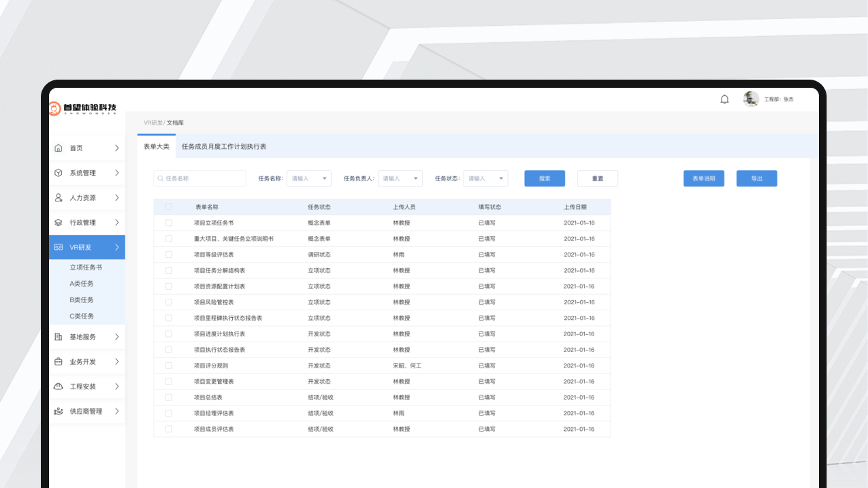Open the A类任务 submenu item
This screenshot has width=868, height=488.
point(82,284)
